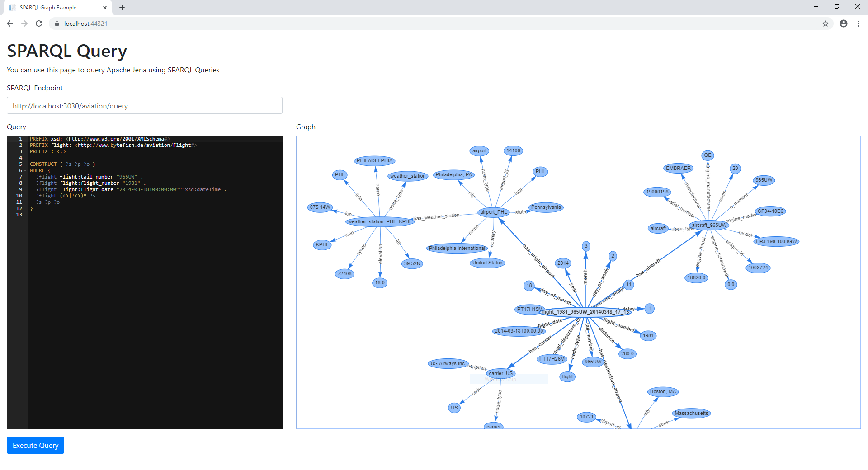The height and width of the screenshot is (470, 868).
Task: Click the 14100 airport id node
Action: 513,150
